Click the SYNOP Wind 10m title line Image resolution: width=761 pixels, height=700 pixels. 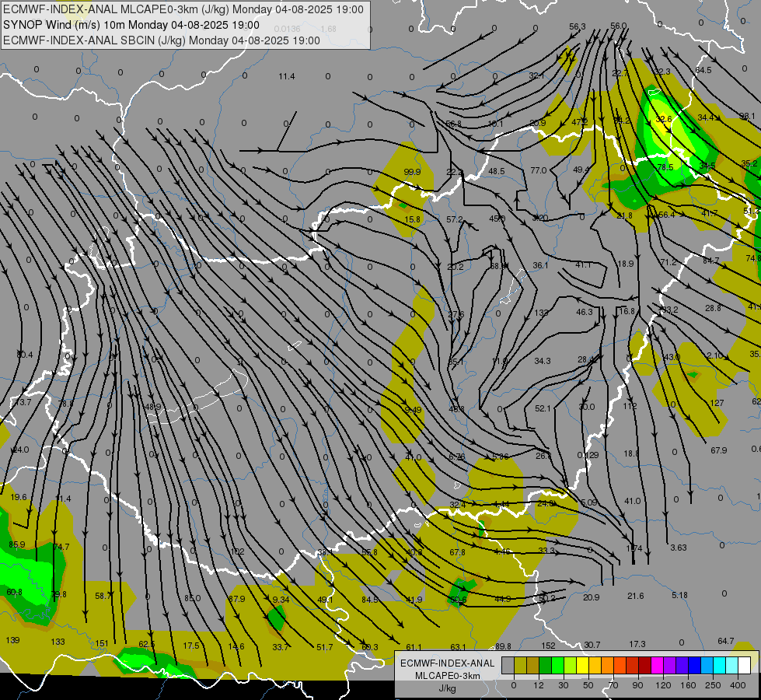pos(131,25)
